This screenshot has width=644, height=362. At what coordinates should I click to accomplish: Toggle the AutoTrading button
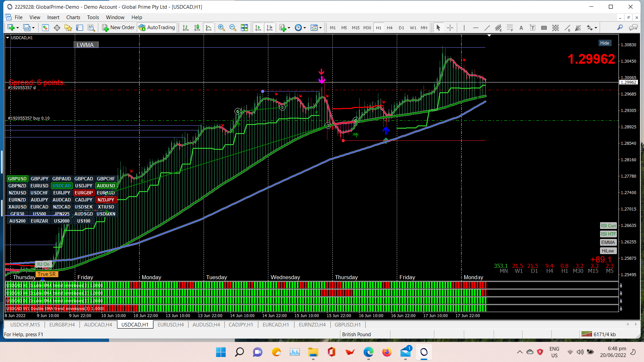(157, 27)
